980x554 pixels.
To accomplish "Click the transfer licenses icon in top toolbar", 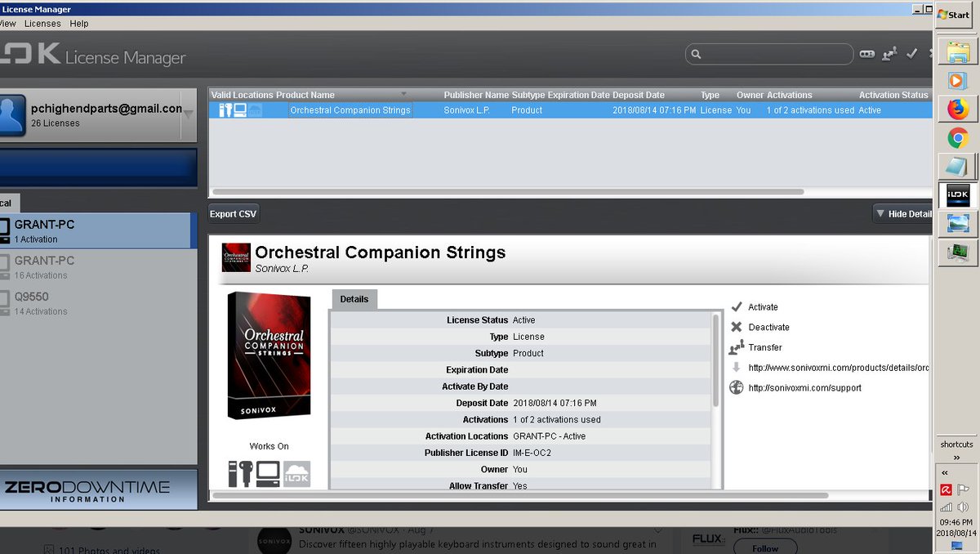I will tap(890, 53).
